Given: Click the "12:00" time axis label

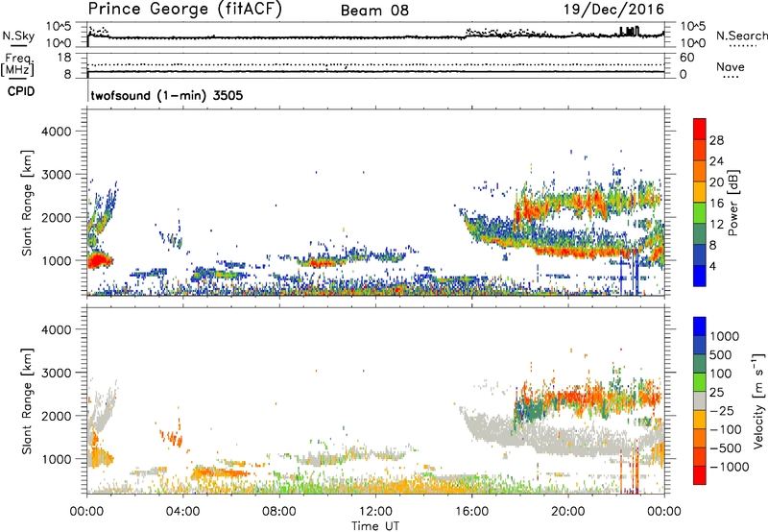Looking at the screenshot, I should 375,512.
